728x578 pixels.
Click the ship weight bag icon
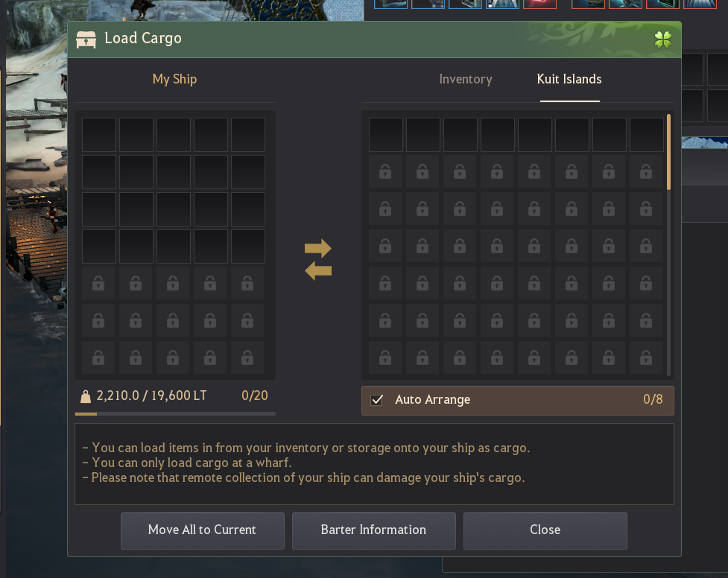[x=86, y=396]
